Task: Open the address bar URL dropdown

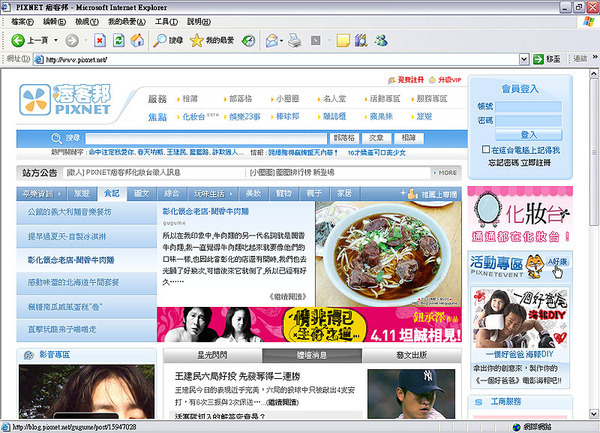Action: tap(524, 59)
